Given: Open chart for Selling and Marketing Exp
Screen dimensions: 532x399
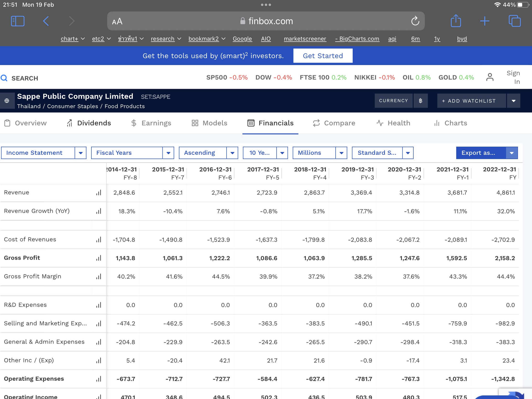Looking at the screenshot, I should pyautogui.click(x=99, y=323).
